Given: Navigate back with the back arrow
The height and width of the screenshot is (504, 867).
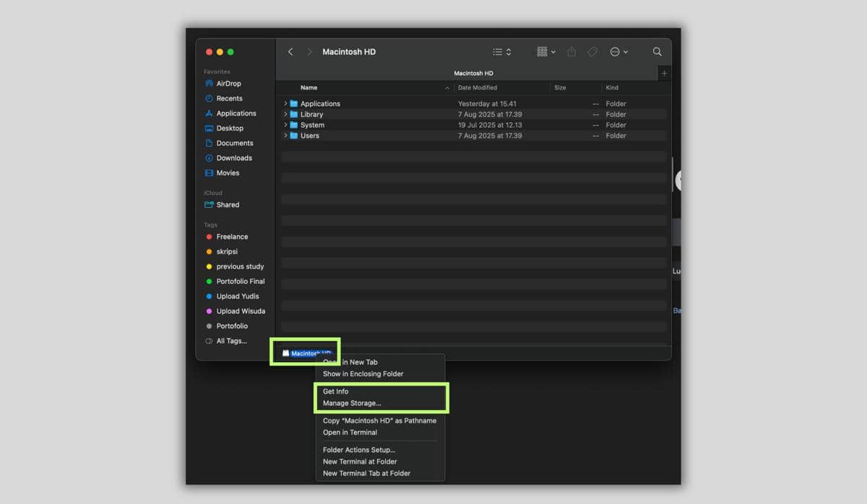Looking at the screenshot, I should pos(290,51).
